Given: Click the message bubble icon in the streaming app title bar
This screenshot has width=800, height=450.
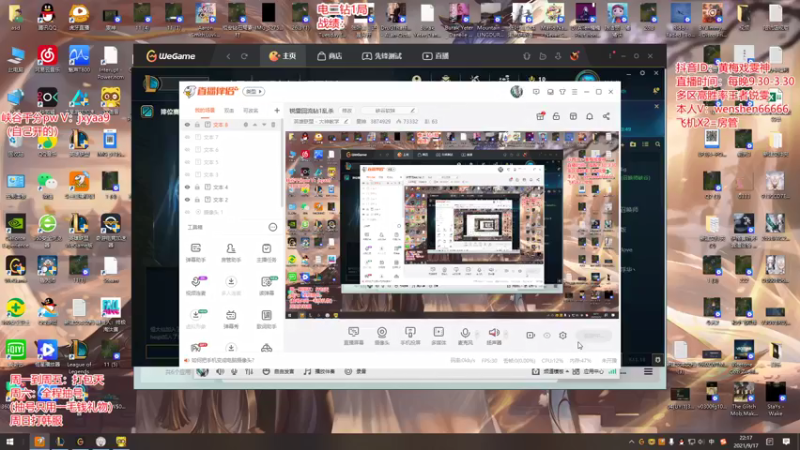Looking at the screenshot, I should click(x=536, y=92).
